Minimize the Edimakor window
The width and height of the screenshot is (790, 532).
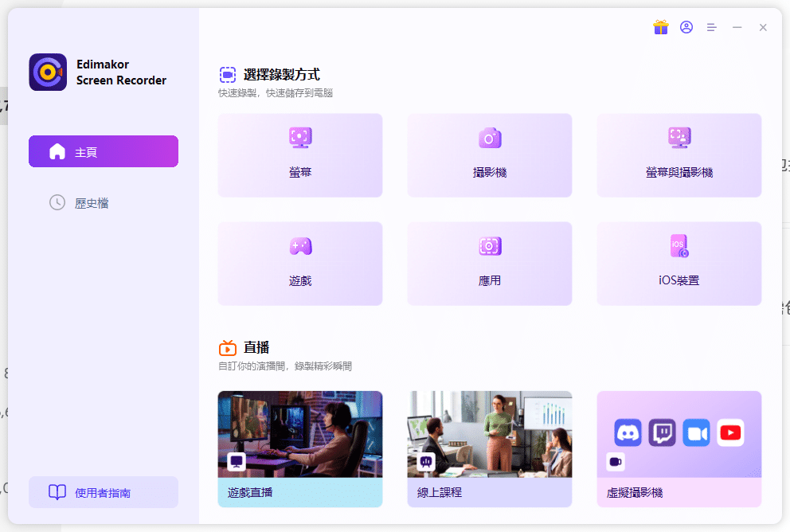tap(737, 27)
